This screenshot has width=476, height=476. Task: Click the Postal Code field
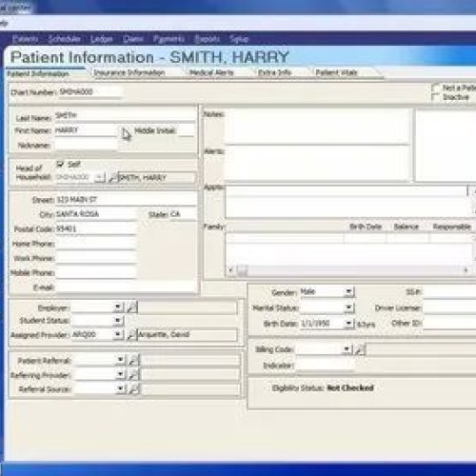tap(96, 228)
